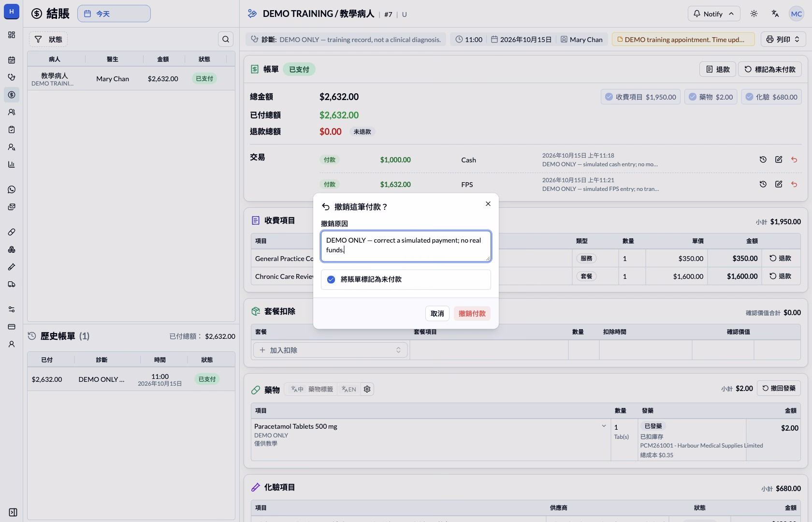
Task: Open the language translate icon in the header
Action: coord(775,14)
